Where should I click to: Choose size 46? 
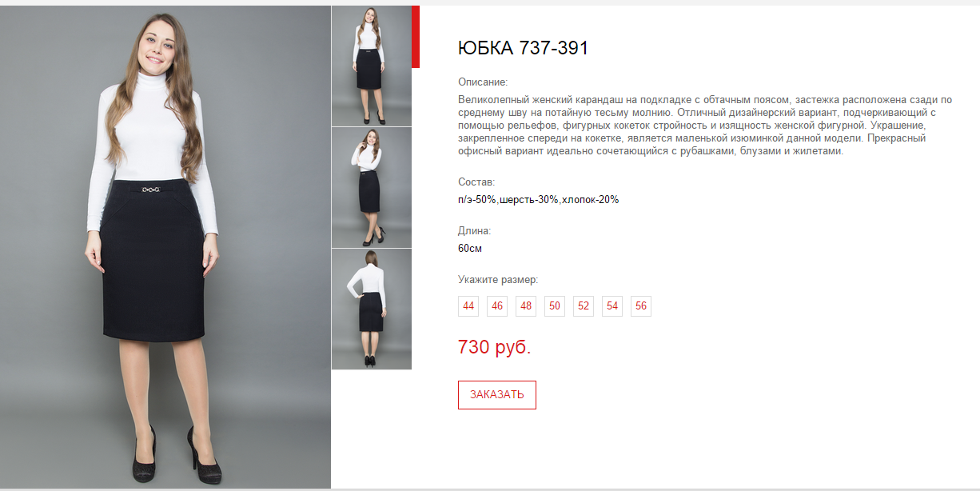point(497,306)
